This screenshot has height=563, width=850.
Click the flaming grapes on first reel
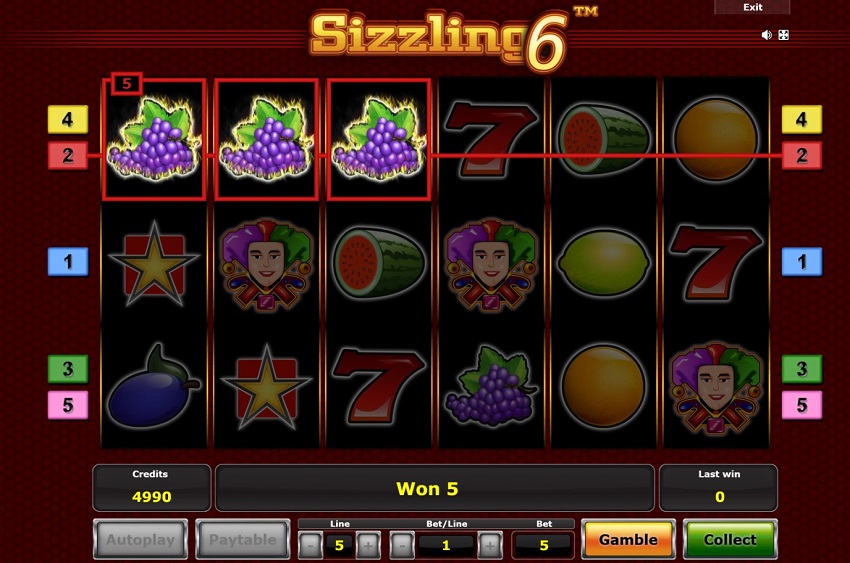coord(154,139)
